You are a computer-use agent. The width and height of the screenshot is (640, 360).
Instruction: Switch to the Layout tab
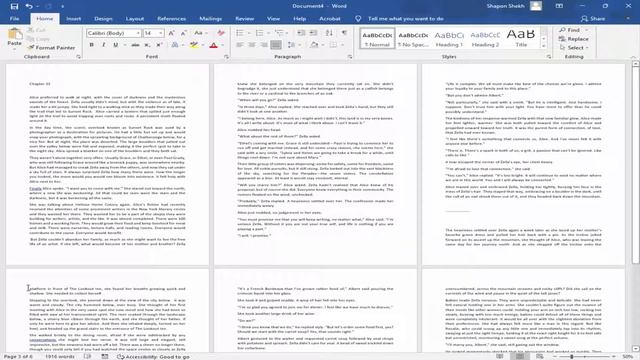135,18
